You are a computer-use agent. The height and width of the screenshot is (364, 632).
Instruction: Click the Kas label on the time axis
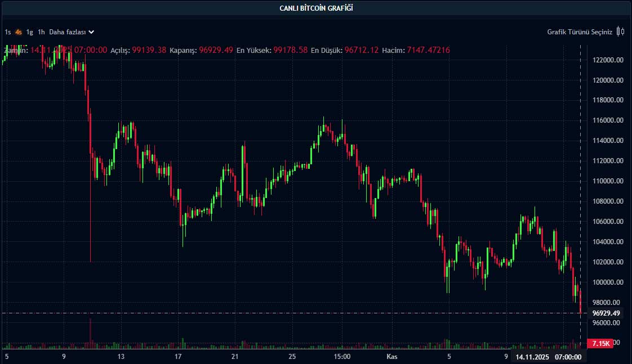391,357
